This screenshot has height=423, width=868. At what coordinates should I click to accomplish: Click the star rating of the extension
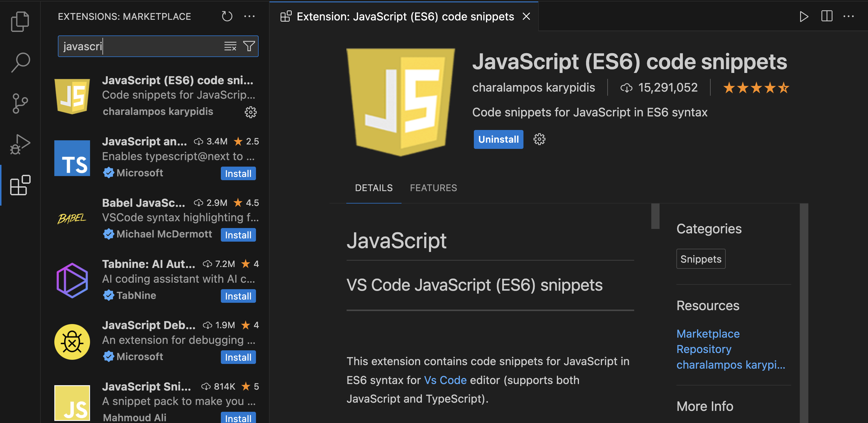pos(756,88)
